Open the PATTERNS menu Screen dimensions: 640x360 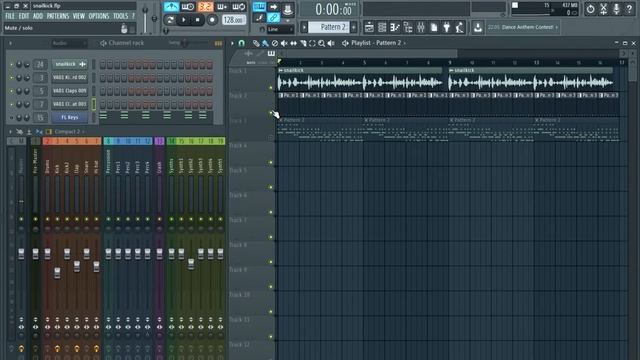click(58, 16)
